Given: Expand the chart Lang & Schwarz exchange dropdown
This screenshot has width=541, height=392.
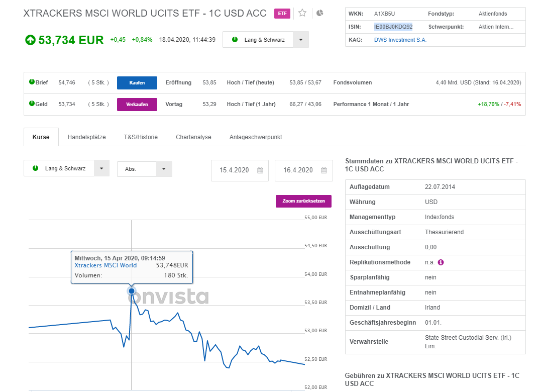Looking at the screenshot, I should [101, 168].
